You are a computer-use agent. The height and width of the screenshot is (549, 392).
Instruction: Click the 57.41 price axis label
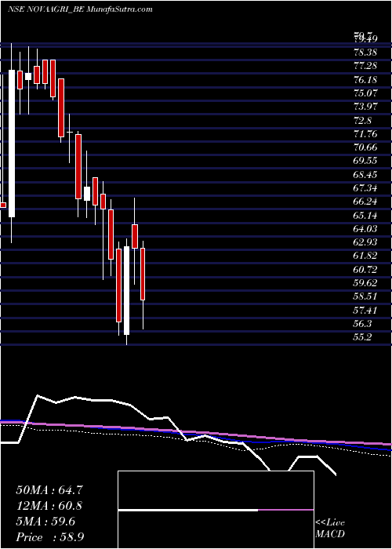365,310
